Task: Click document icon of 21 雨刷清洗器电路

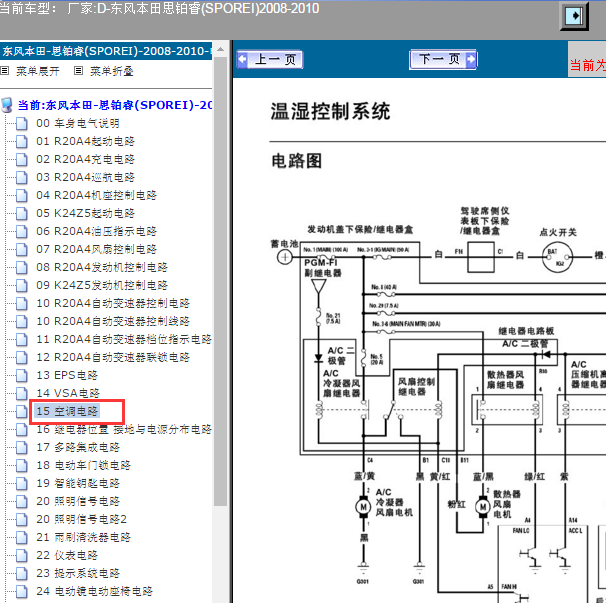Action: pyautogui.click(x=22, y=537)
